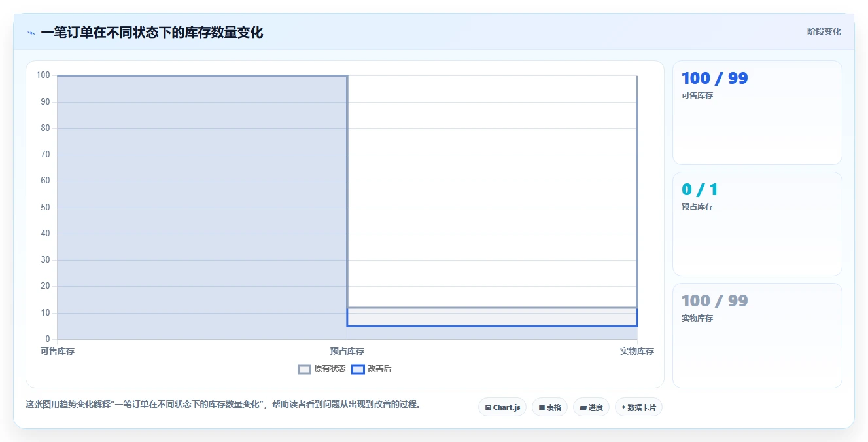This screenshot has height=442, width=868.
Task: Click the 改善后 legend label
Action: (379, 369)
